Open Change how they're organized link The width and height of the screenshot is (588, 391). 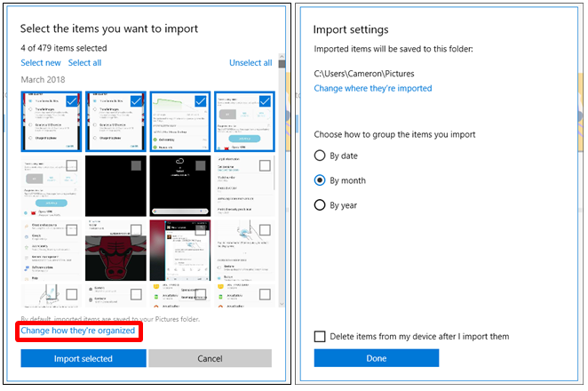78,331
